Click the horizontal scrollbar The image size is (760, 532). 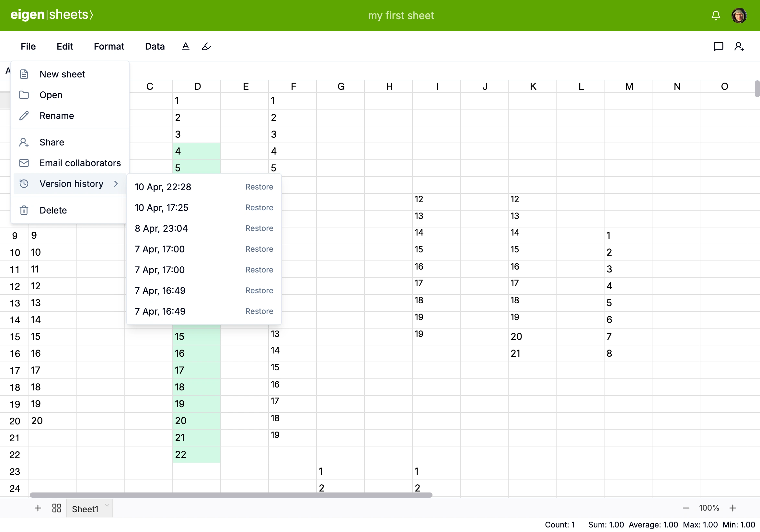click(231, 495)
